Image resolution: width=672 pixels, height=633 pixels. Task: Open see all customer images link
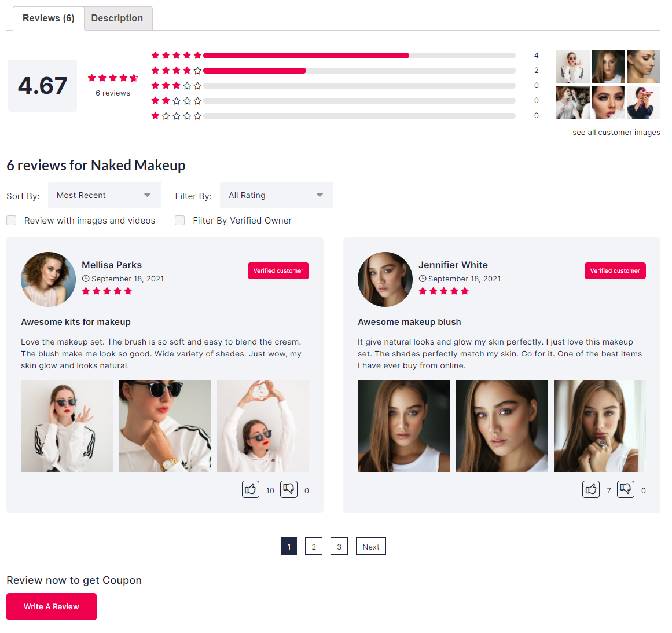pyautogui.click(x=616, y=133)
